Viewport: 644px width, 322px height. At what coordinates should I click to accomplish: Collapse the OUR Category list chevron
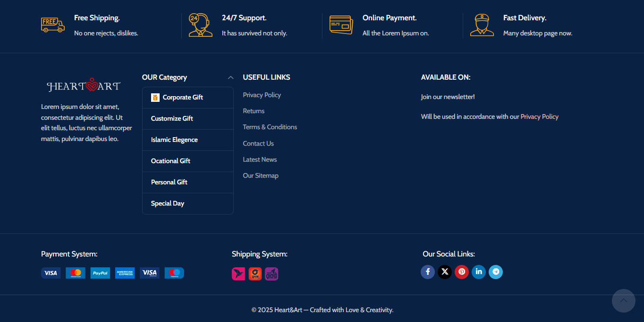(x=230, y=78)
